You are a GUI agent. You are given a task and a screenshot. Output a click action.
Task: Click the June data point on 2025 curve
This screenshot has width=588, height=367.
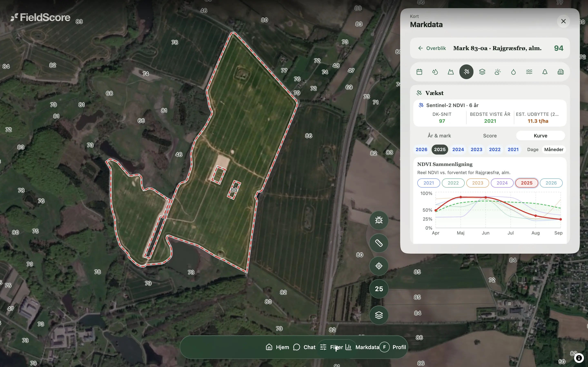tap(486, 197)
